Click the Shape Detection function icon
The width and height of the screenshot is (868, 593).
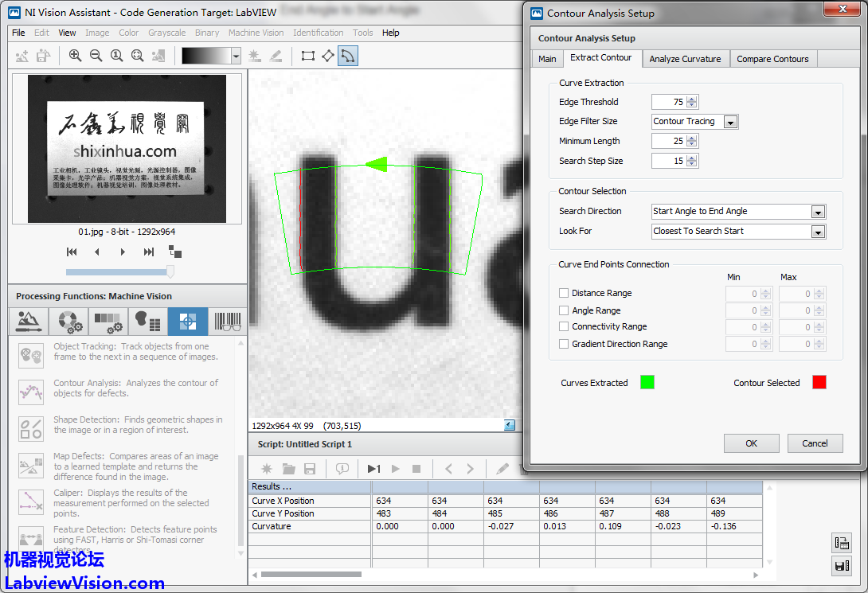tap(31, 428)
